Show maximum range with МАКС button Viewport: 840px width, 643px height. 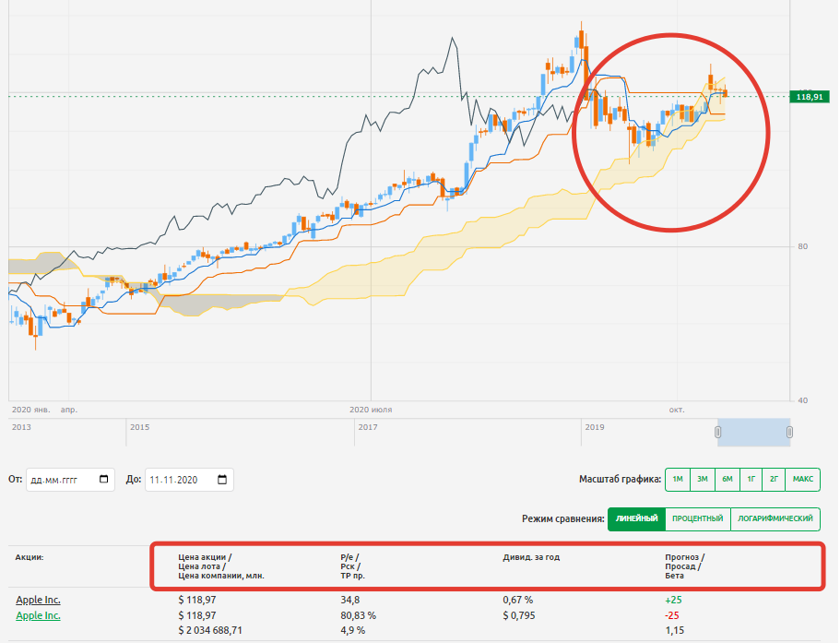point(802,479)
